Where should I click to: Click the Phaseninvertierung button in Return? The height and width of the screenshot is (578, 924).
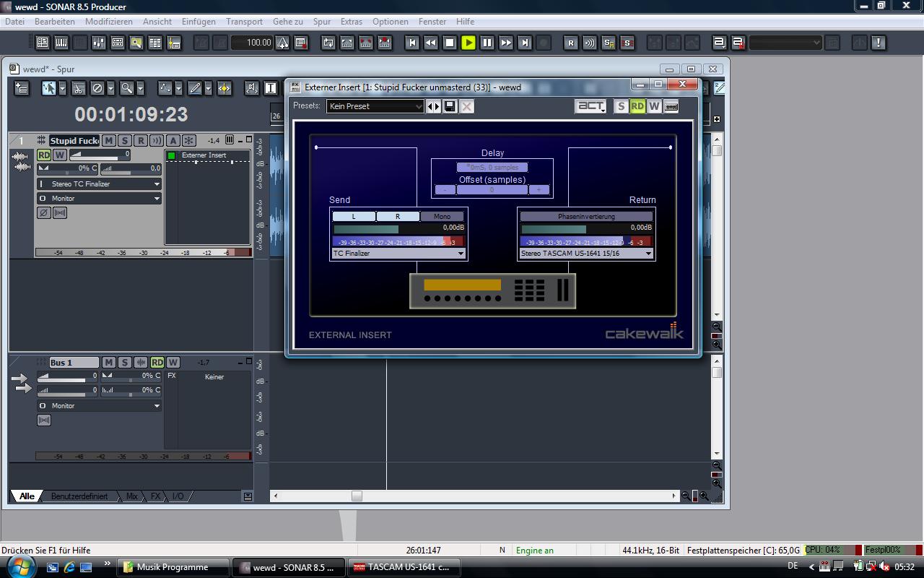pos(586,216)
